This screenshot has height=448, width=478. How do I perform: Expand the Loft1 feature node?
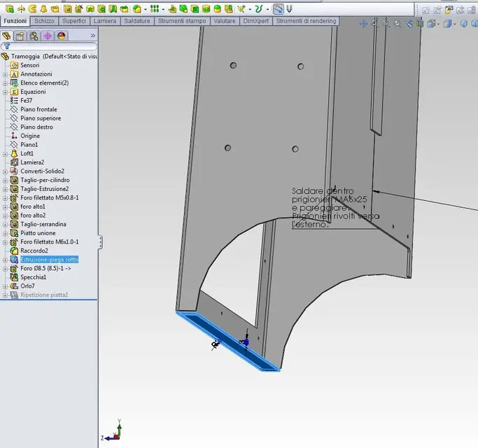[5, 154]
